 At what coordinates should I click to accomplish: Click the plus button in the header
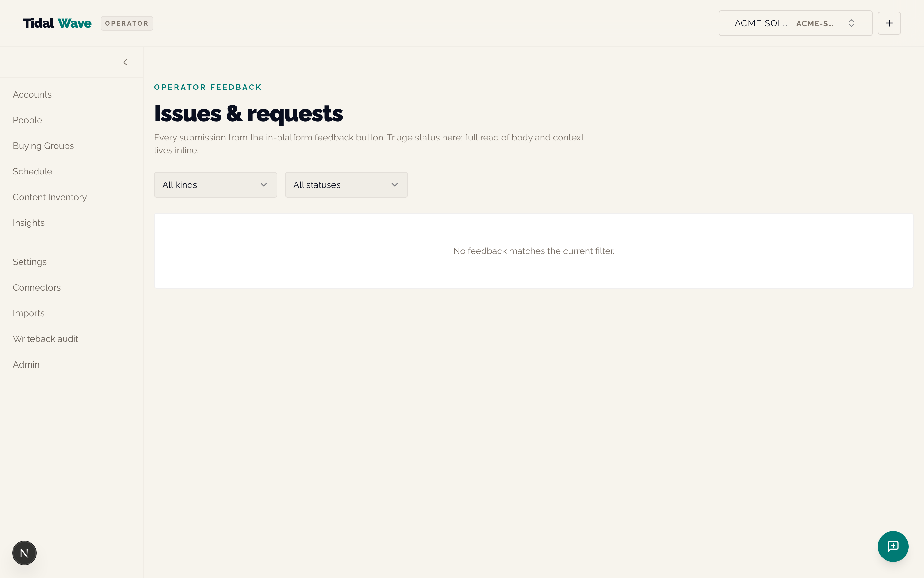point(889,23)
